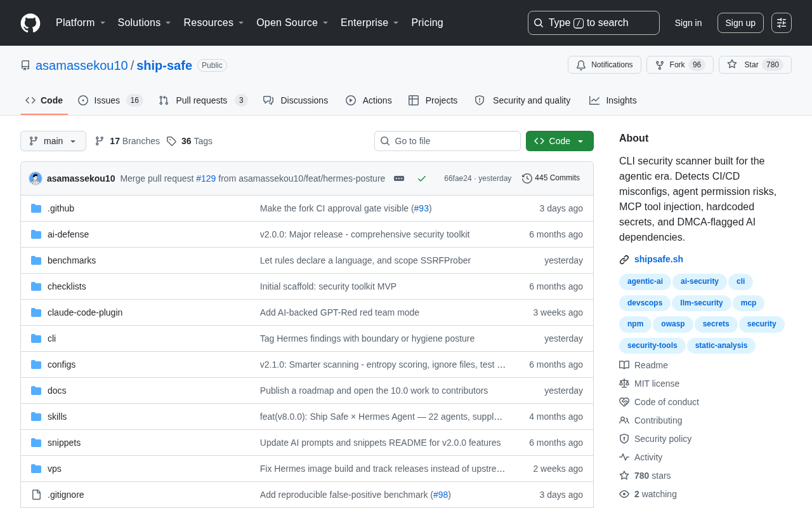Click the Notifications bell button
Viewport: 812px width, 508px height.
click(605, 65)
